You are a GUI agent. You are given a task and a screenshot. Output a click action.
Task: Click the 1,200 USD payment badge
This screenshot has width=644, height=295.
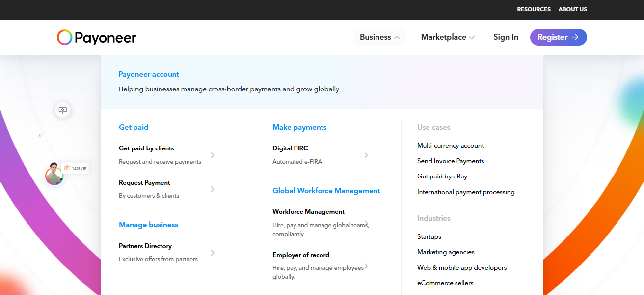tap(76, 168)
